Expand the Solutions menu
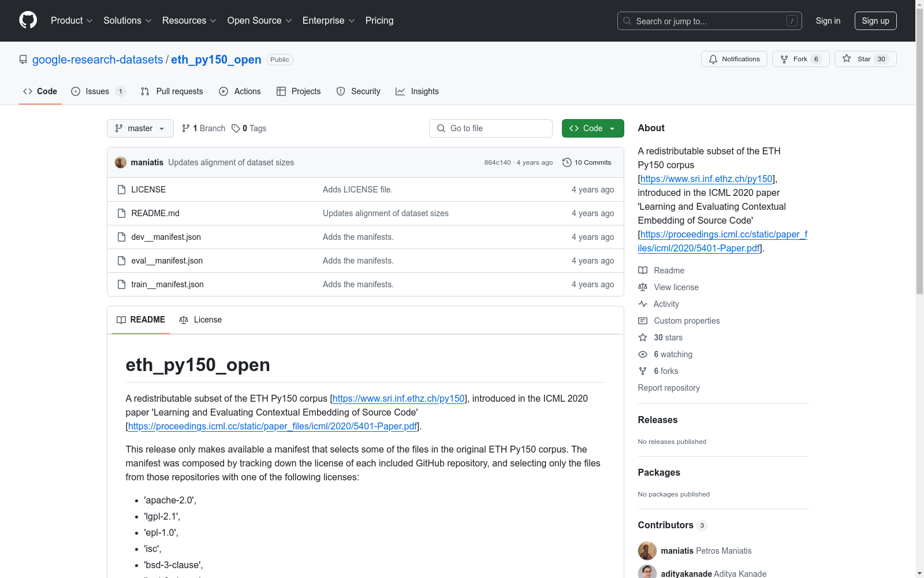 (128, 20)
